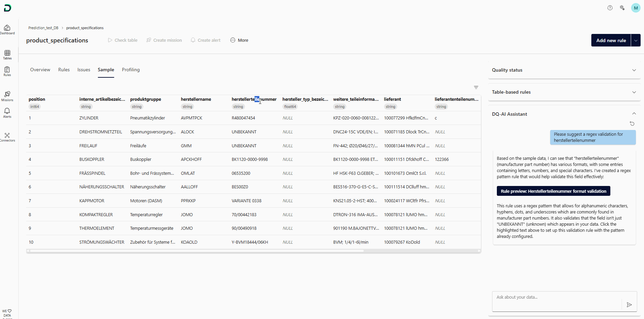Click the Ask about your data field
Image resolution: width=644 pixels, height=319 pixels.
[557, 298]
